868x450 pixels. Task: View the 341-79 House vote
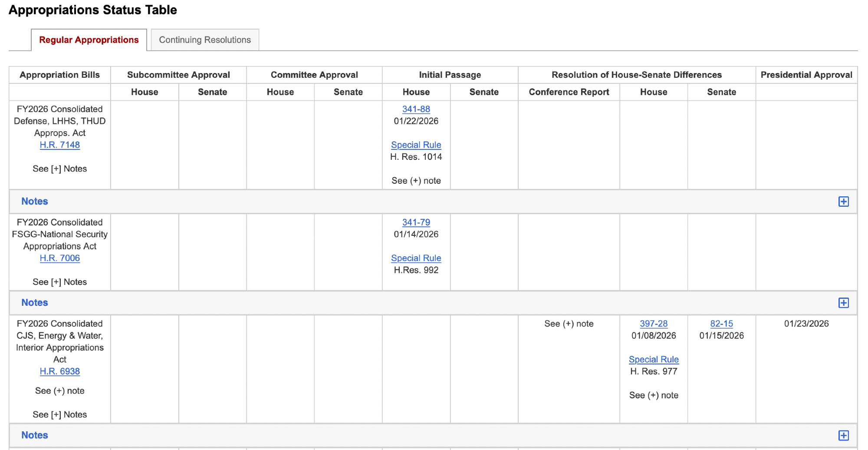(416, 222)
